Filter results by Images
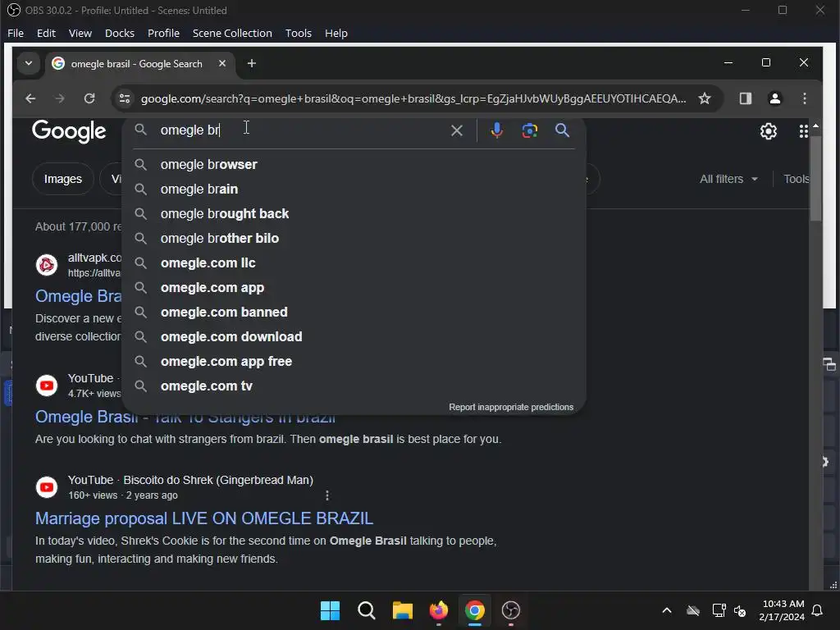This screenshot has width=840, height=630. coord(62,179)
